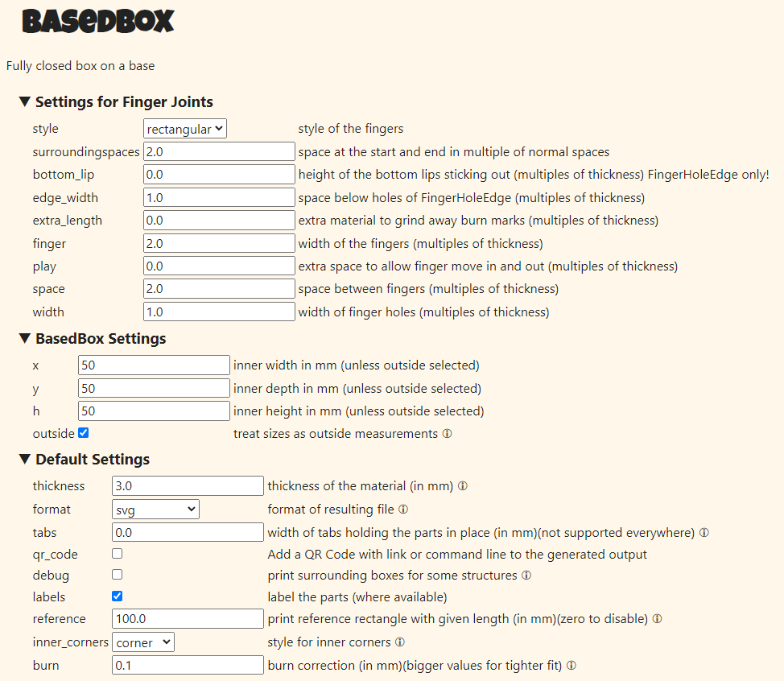Enable the debug checkbox

tap(117, 575)
